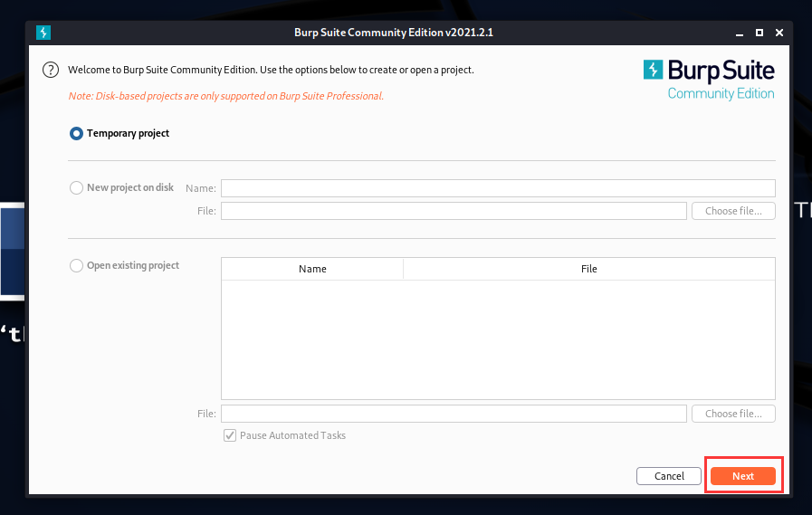This screenshot has width=812, height=515.
Task: Click the Burp Suite Community Edition logo
Action: click(709, 80)
